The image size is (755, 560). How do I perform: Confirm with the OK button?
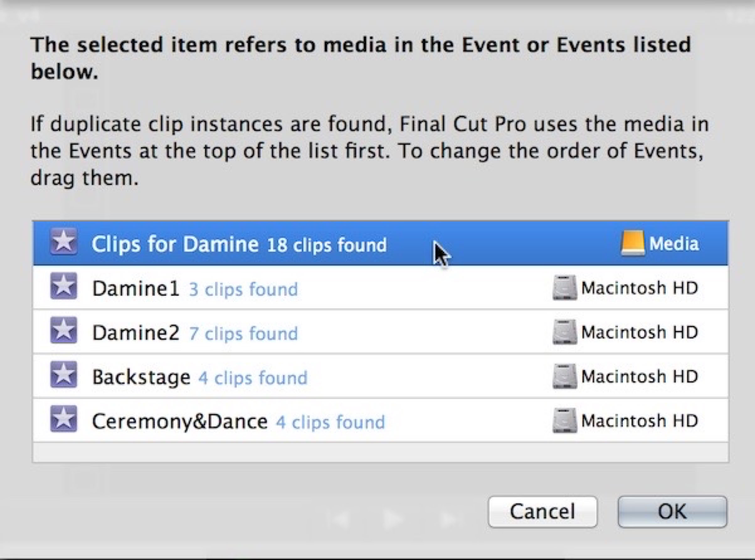672,511
